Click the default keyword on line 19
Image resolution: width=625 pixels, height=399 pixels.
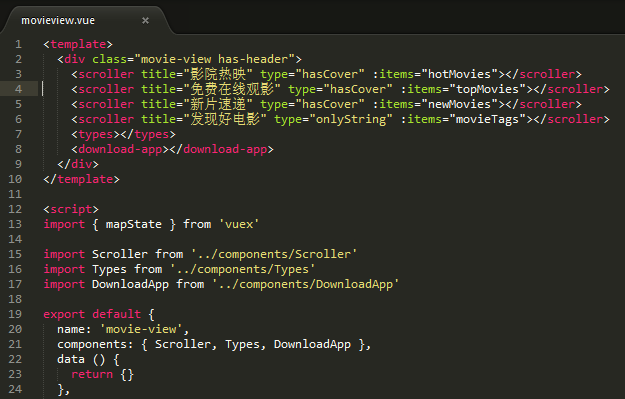[x=116, y=314]
